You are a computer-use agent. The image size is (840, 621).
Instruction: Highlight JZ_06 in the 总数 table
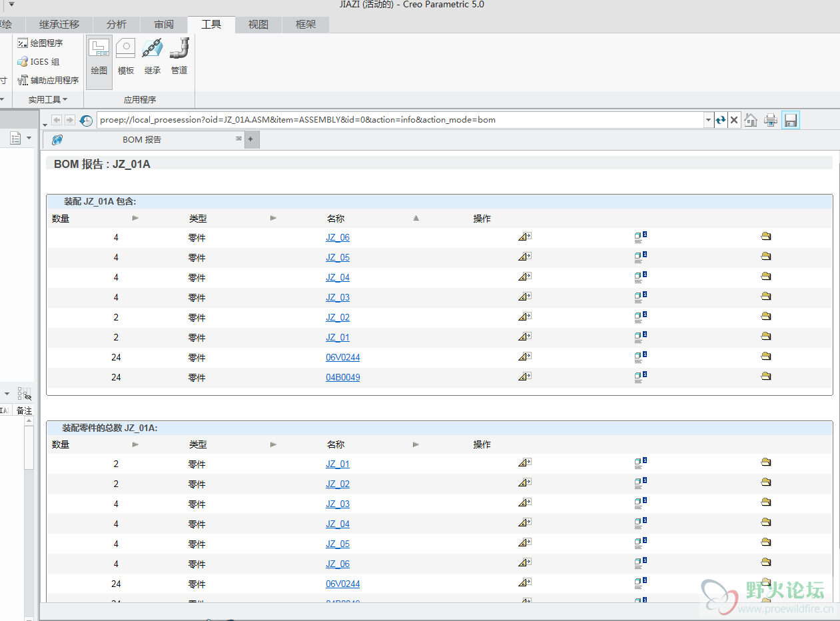(x=524, y=563)
